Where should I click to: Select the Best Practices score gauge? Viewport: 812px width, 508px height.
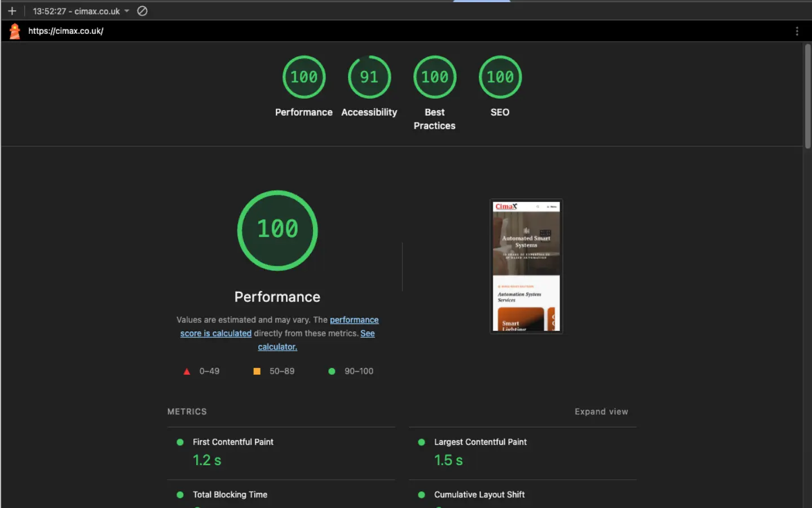[434, 77]
